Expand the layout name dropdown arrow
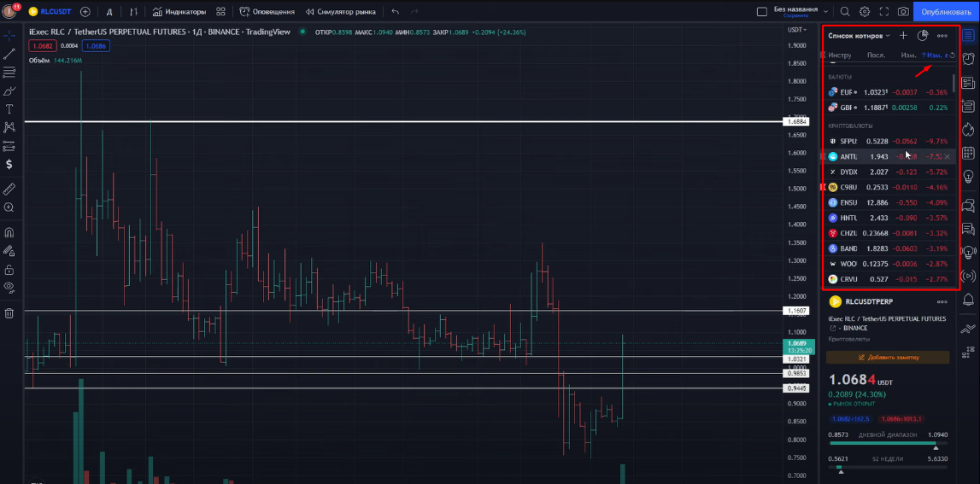Image resolution: width=980 pixels, height=484 pixels. 826,12
